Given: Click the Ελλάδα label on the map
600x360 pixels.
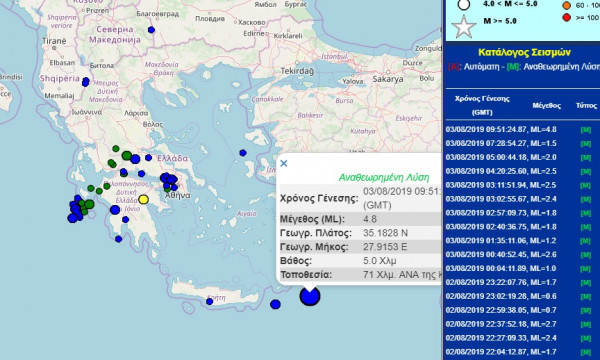Looking at the screenshot, I should (x=172, y=158).
